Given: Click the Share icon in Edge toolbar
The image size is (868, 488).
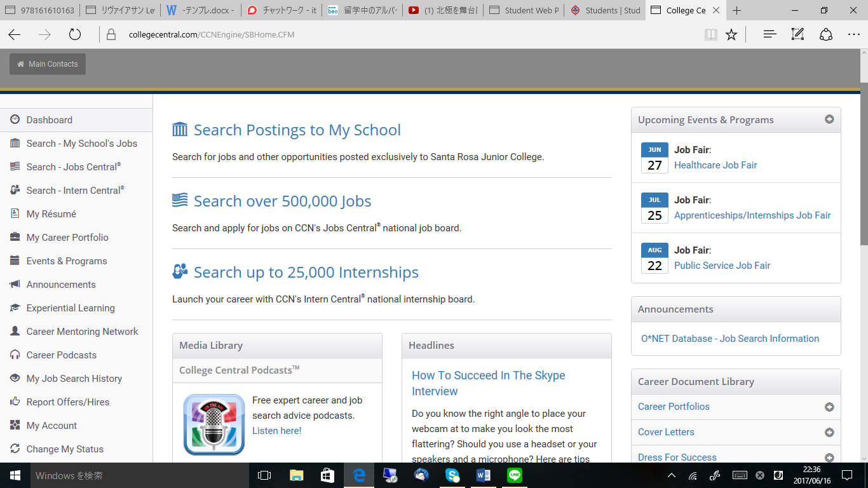Looking at the screenshot, I should click(825, 34).
